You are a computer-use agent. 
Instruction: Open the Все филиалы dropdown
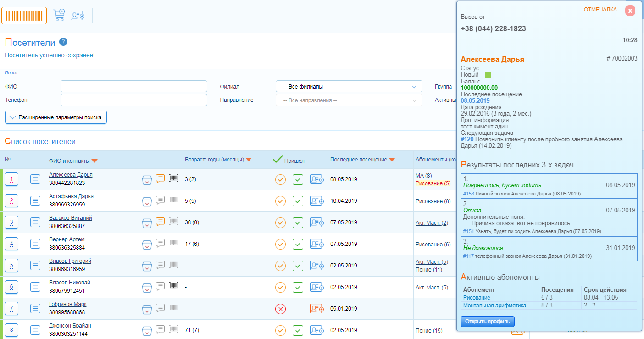(x=349, y=87)
